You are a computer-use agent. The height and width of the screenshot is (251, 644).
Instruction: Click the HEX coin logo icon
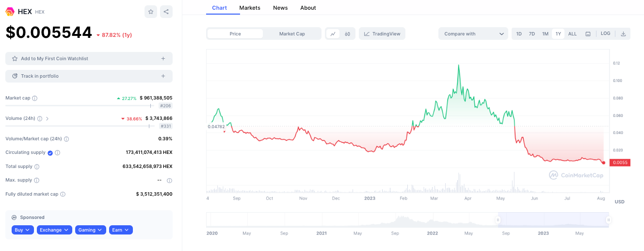click(10, 12)
